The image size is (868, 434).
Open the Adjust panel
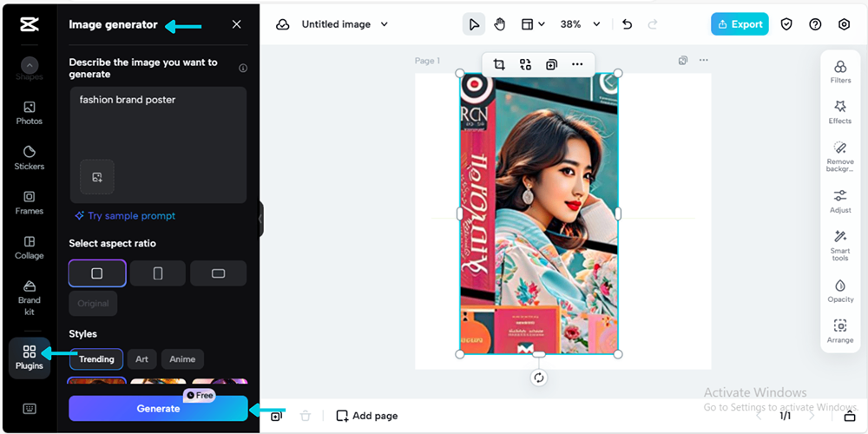point(840,201)
